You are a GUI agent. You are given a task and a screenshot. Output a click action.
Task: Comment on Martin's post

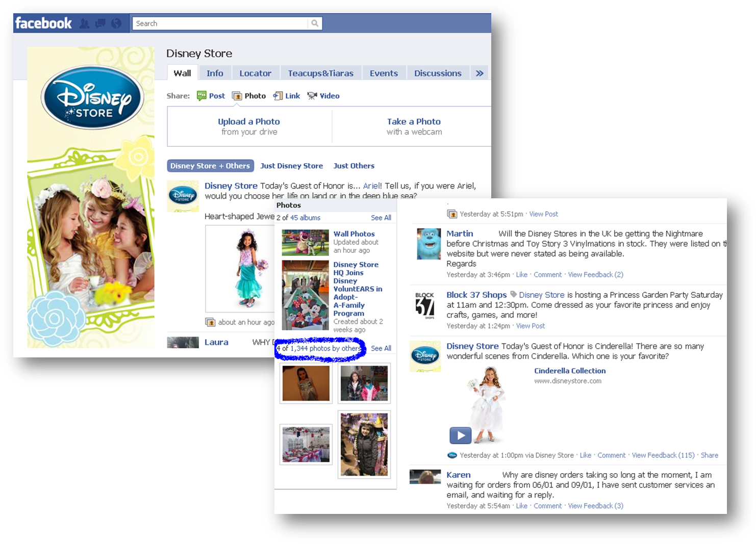[x=547, y=275]
